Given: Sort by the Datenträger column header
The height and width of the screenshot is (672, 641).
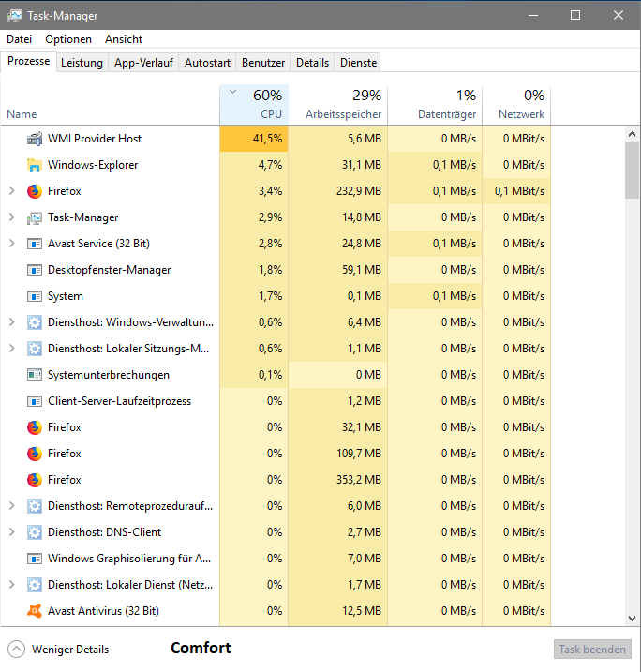Looking at the screenshot, I should coord(435,105).
